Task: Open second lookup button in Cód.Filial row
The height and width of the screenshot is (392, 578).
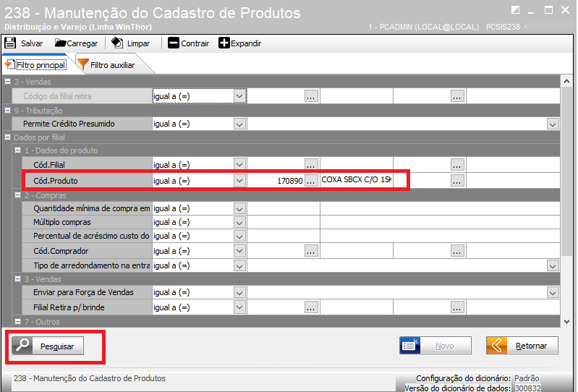Action: click(457, 165)
